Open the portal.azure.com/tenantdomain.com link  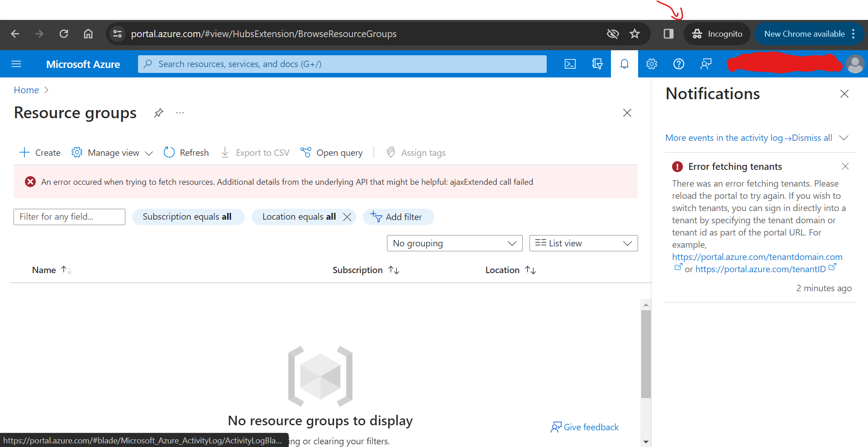[757, 257]
